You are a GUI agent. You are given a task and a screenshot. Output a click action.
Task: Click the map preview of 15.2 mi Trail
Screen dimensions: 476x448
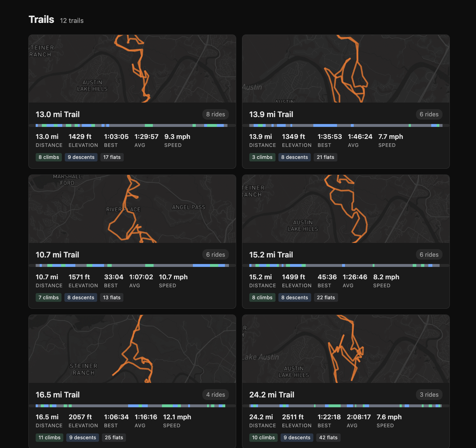tap(346, 209)
